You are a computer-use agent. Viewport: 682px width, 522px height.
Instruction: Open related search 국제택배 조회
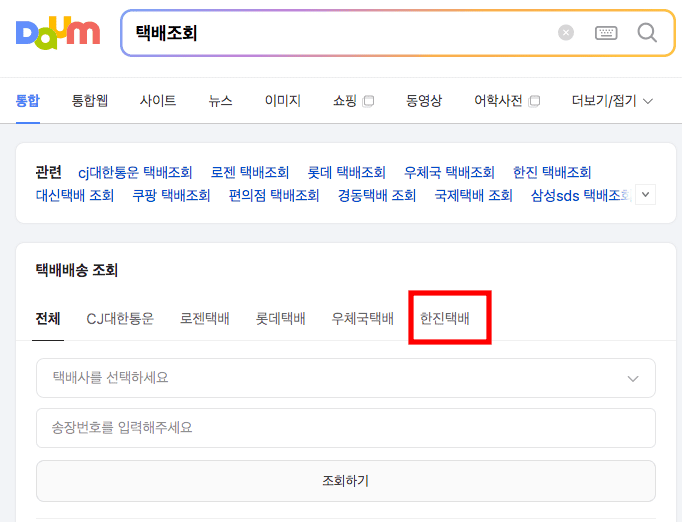(x=474, y=195)
